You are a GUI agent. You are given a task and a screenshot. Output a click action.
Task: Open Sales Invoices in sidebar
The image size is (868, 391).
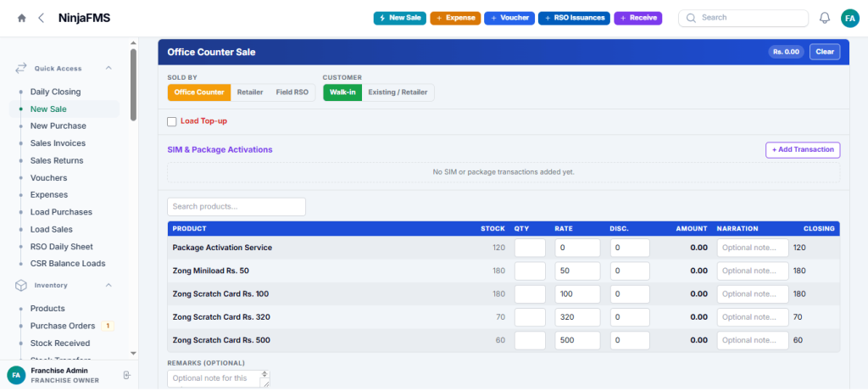tap(58, 143)
